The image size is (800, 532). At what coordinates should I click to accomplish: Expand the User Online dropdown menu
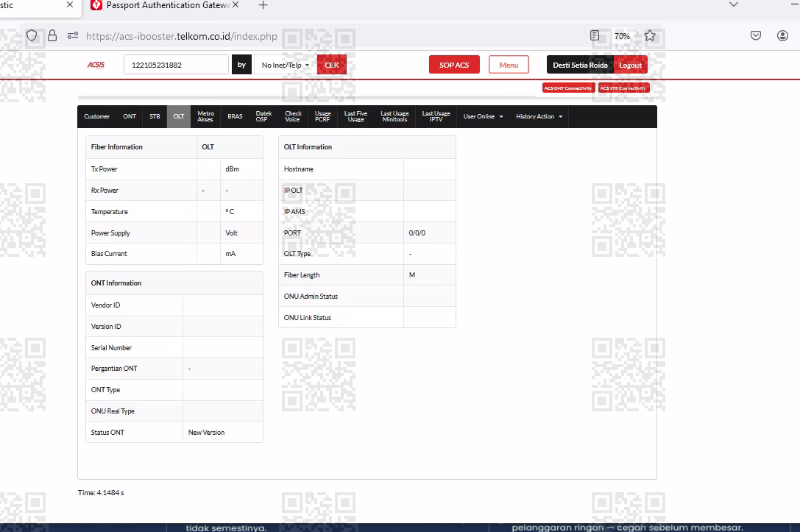tap(483, 116)
